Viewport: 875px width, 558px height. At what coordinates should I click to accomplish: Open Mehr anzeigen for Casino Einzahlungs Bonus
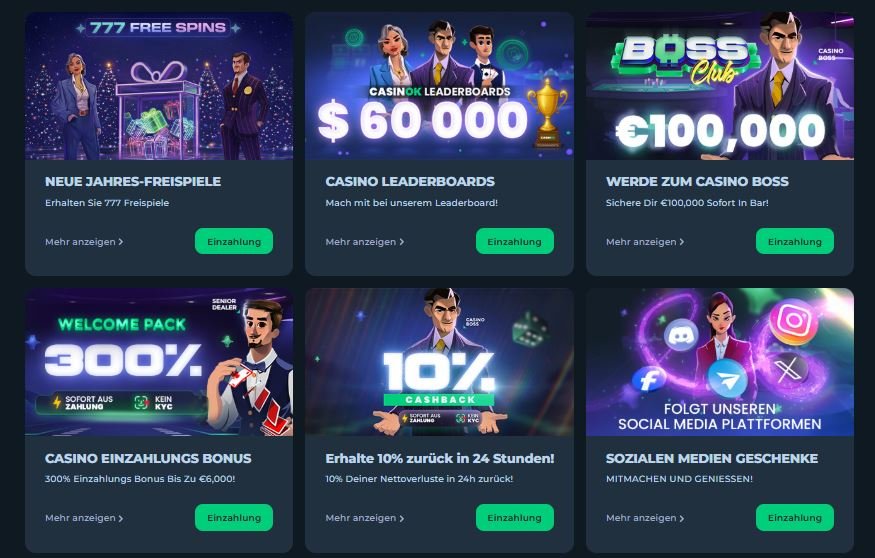84,518
